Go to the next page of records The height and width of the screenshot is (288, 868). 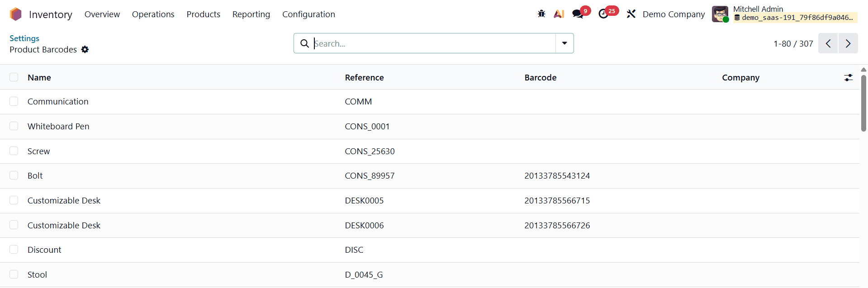(x=848, y=43)
